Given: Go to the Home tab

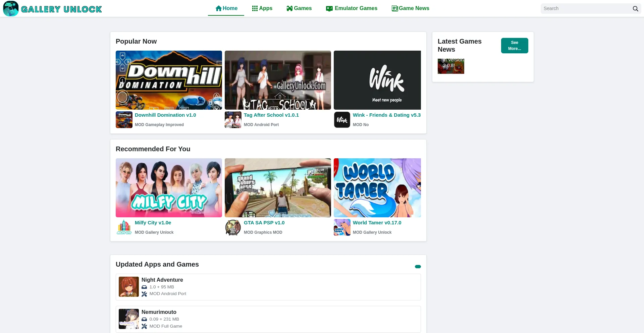Looking at the screenshot, I should coord(226,8).
